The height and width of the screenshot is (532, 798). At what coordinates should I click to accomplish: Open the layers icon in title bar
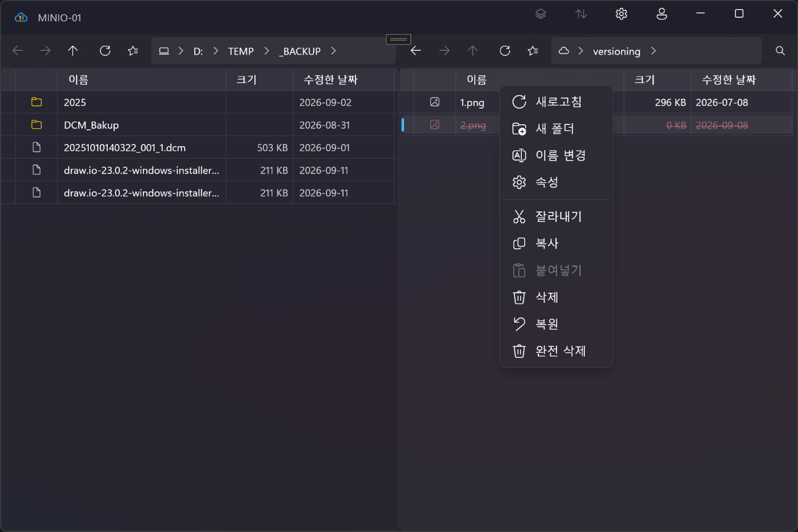540,14
